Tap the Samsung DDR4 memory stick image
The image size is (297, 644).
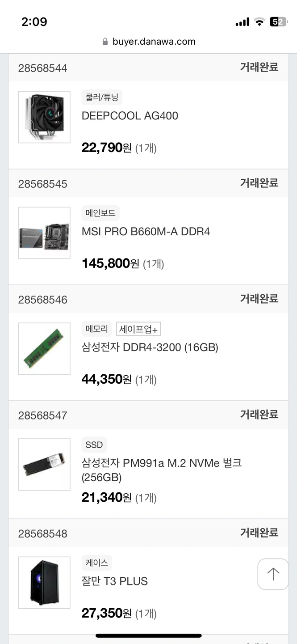pyautogui.click(x=44, y=349)
